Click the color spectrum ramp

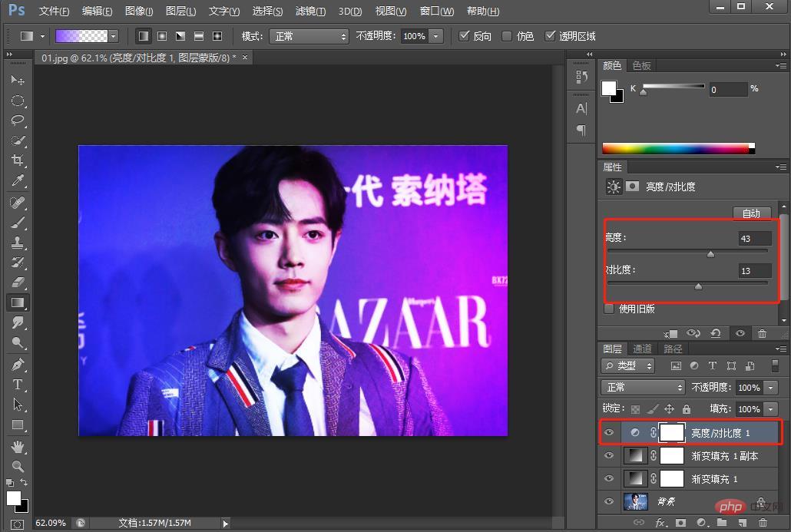pyautogui.click(x=679, y=148)
